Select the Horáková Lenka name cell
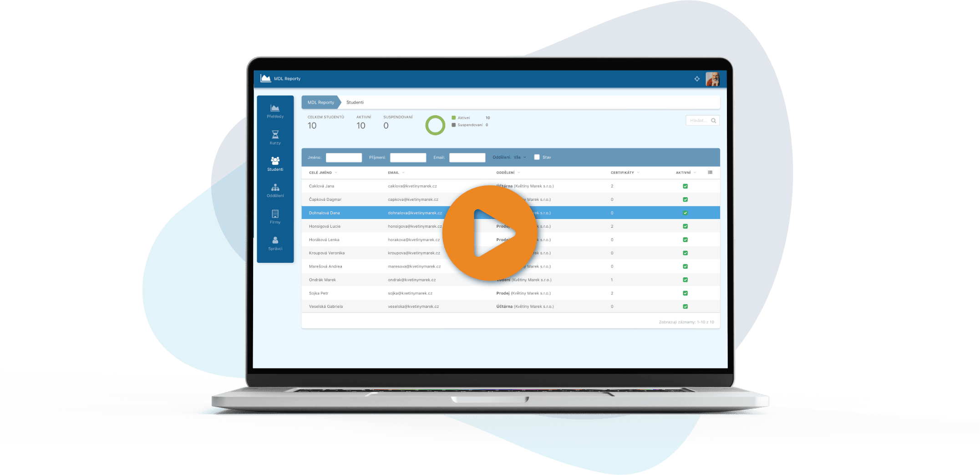This screenshot has width=980, height=475. (x=324, y=240)
